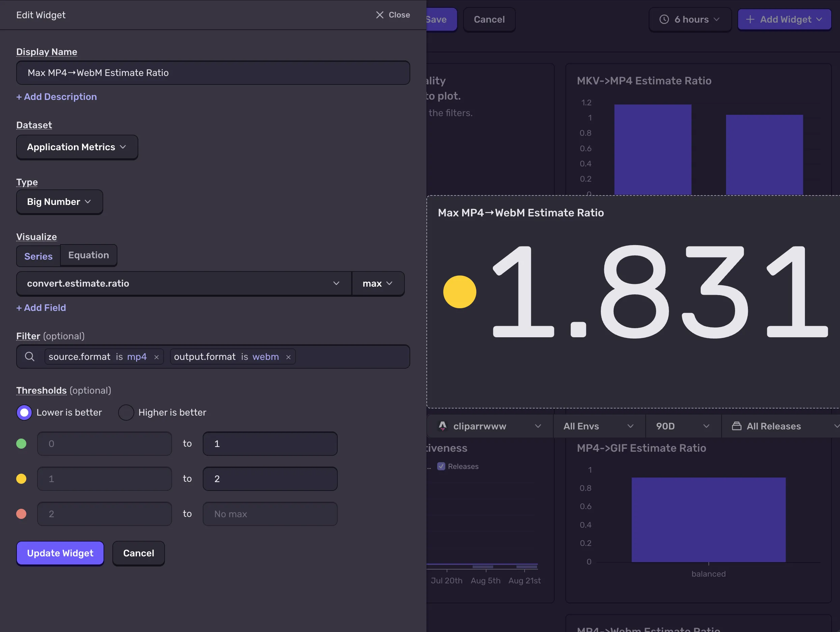Image resolution: width=840 pixels, height=632 pixels.
Task: Click the yellow status dot beside 1.831
Action: [x=459, y=292]
